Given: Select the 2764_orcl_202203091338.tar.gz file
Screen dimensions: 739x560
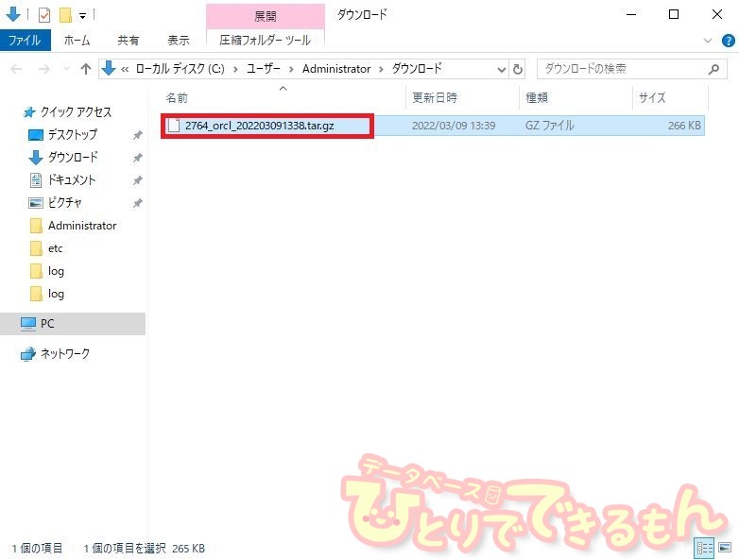Looking at the screenshot, I should point(260,126).
